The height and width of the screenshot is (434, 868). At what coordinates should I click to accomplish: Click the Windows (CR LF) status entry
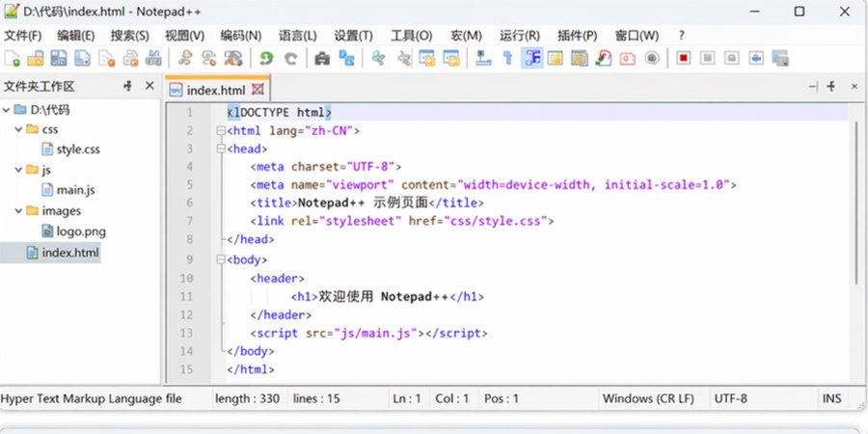point(648,398)
